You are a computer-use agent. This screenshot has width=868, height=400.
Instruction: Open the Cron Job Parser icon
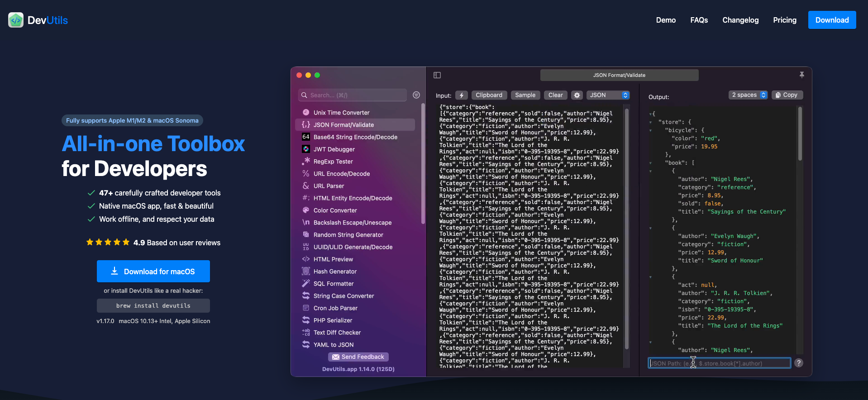coord(306,308)
